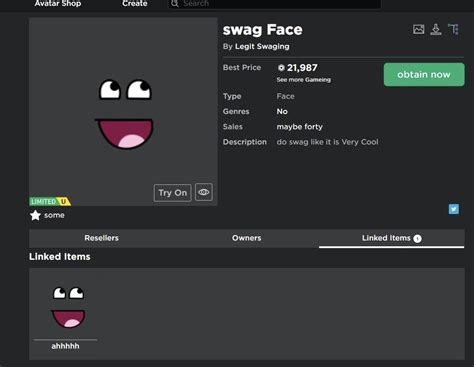
Task: Share the item via the Twitter icon
Action: (x=454, y=209)
